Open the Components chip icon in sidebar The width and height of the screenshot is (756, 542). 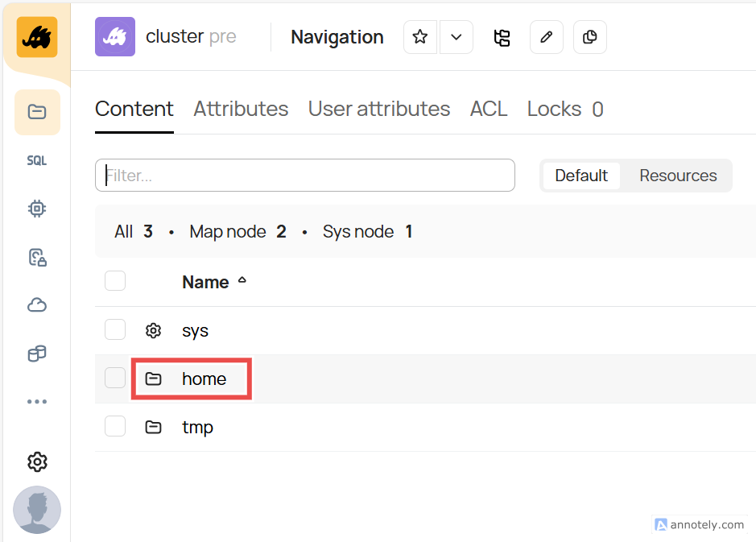tap(36, 209)
